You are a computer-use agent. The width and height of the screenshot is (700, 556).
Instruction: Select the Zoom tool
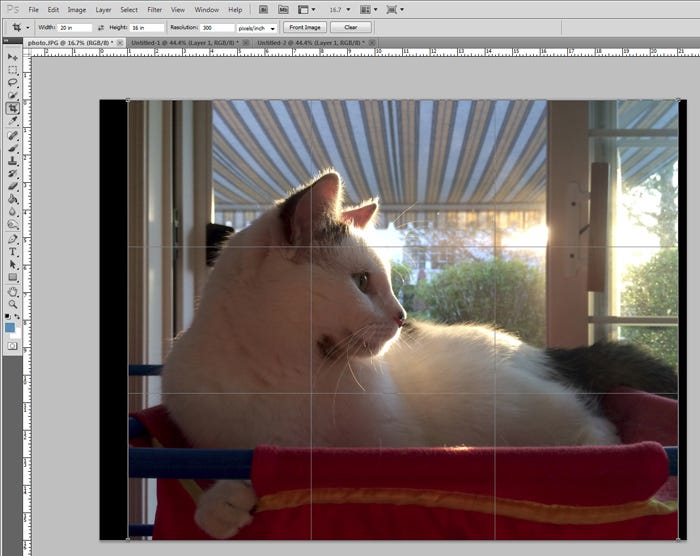(12, 305)
